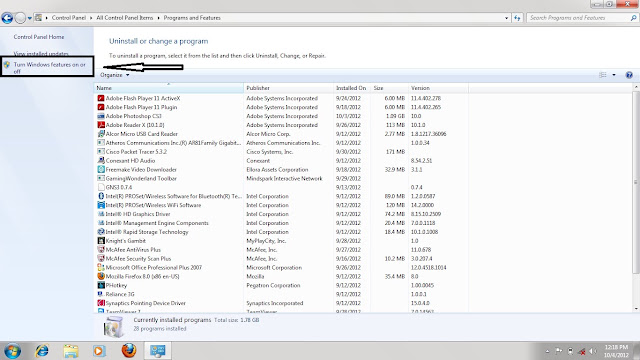Open the Help button
This screenshot has height=360, width=640.
pyautogui.click(x=629, y=75)
